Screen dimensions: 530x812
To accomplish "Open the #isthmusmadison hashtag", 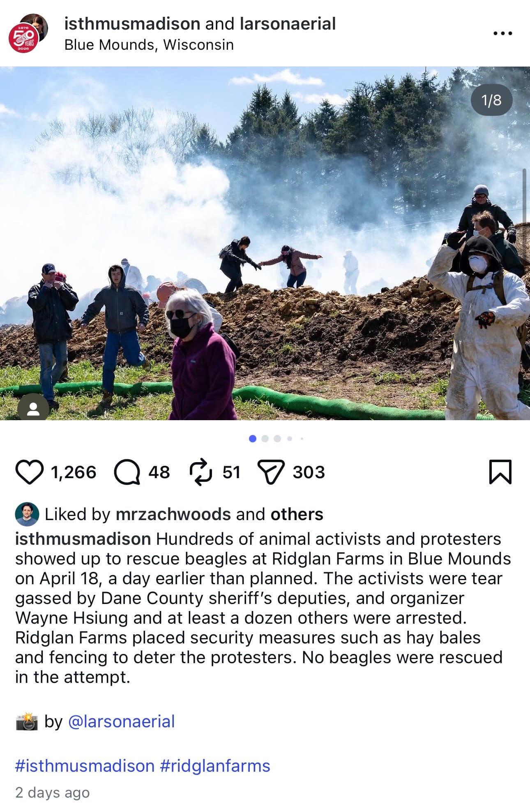I will (x=85, y=766).
